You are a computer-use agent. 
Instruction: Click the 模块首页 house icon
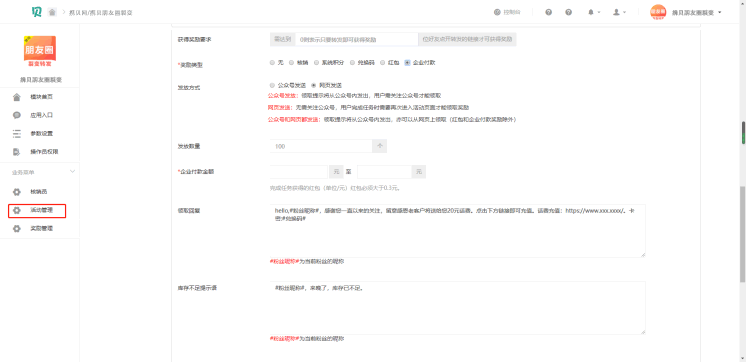[17, 97]
